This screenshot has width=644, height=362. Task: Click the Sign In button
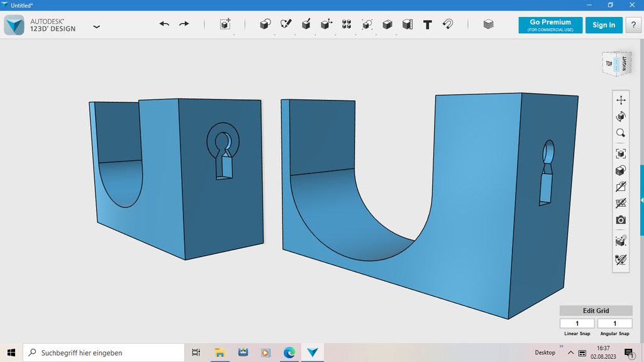604,25
